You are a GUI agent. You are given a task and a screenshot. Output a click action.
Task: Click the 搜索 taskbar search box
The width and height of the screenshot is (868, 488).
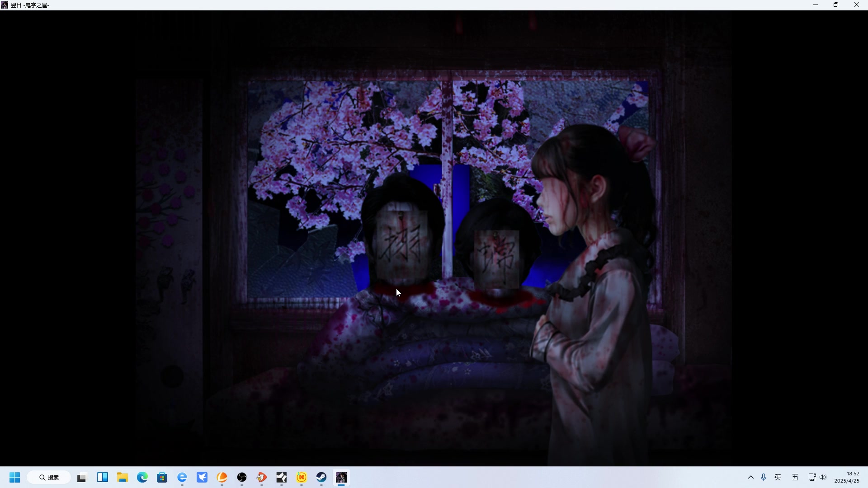49,478
